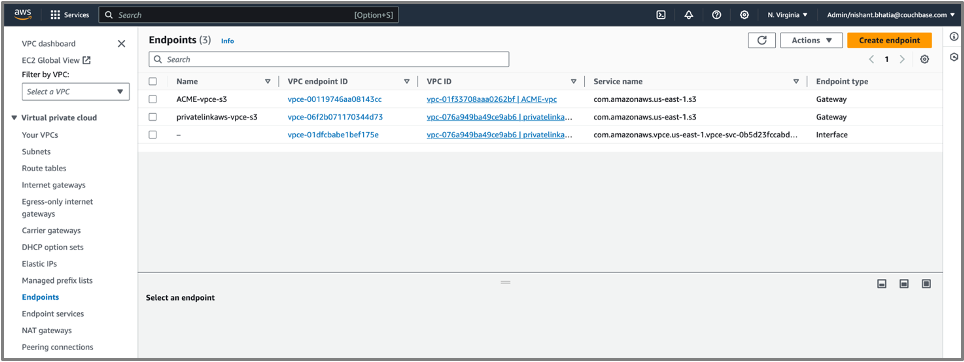Go to Endpoint services
The width and height of the screenshot is (964, 362).
click(x=53, y=313)
